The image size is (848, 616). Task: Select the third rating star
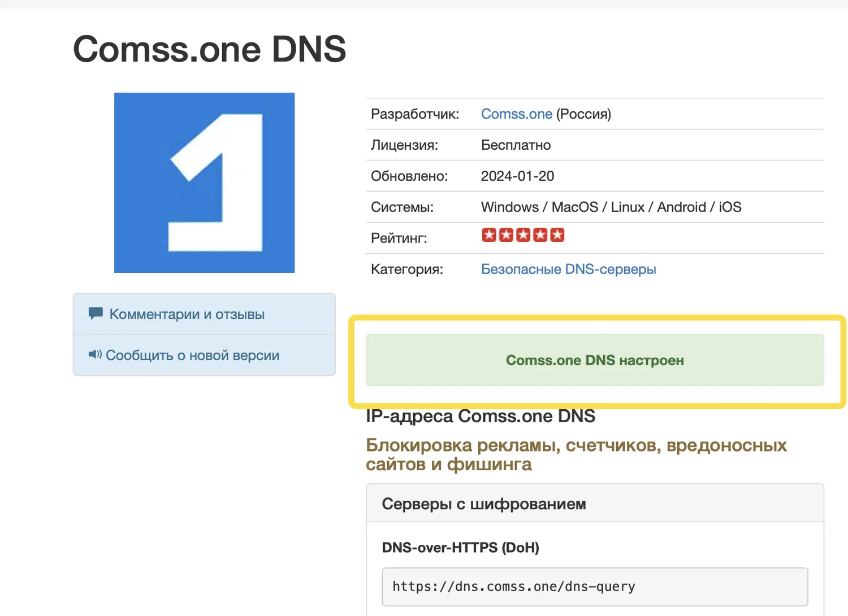(523, 235)
